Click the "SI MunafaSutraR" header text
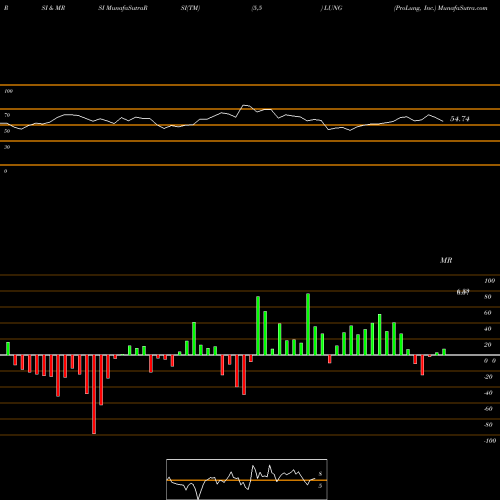500x500 pixels. tap(123, 8)
